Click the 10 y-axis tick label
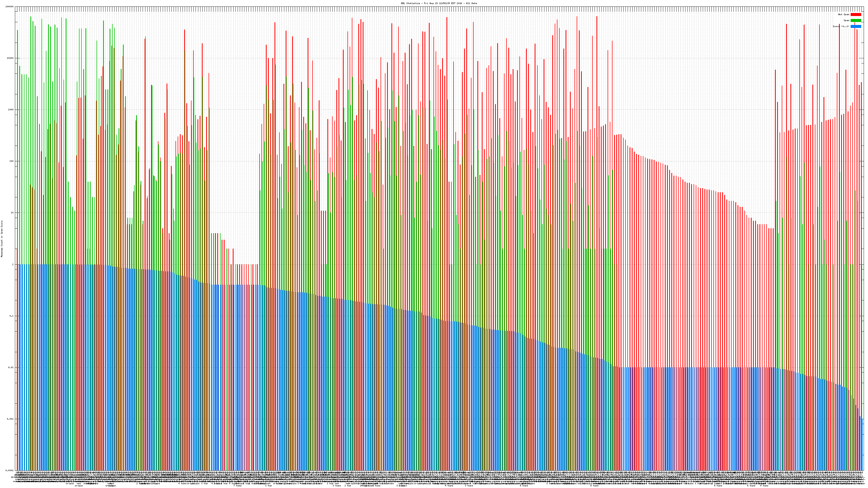The width and height of the screenshot is (868, 488). tap(12, 213)
